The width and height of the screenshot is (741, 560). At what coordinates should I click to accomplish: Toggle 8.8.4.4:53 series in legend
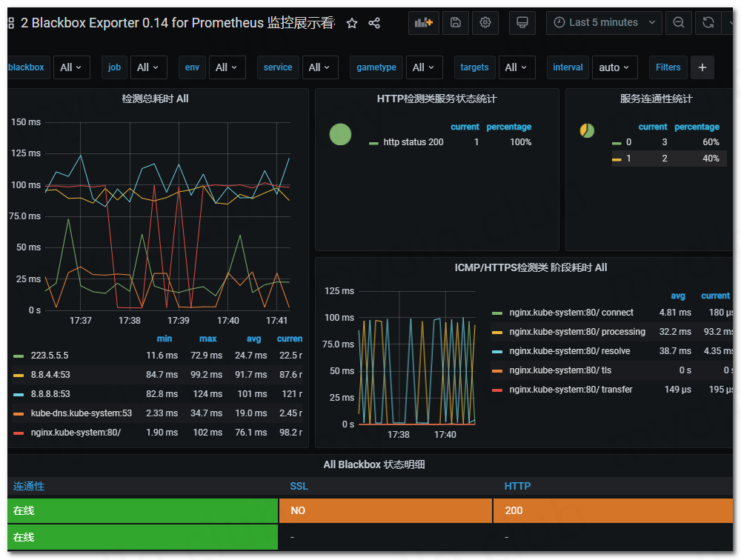50,375
